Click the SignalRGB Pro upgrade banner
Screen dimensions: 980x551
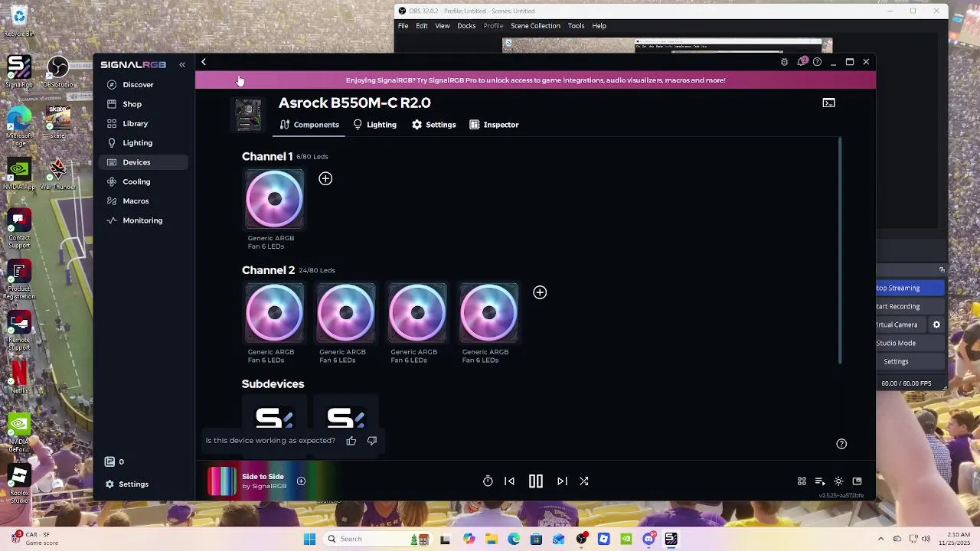point(535,80)
